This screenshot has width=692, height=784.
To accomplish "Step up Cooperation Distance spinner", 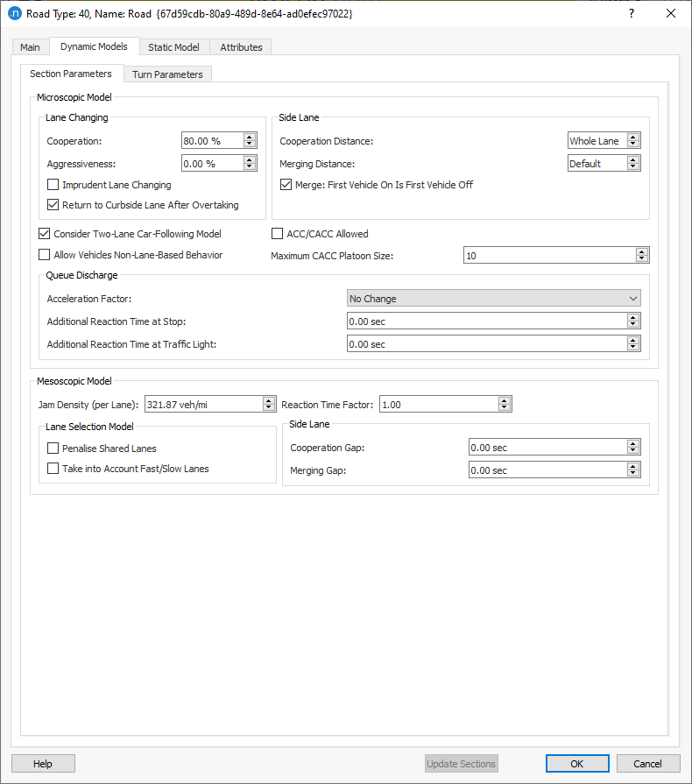I will click(633, 137).
